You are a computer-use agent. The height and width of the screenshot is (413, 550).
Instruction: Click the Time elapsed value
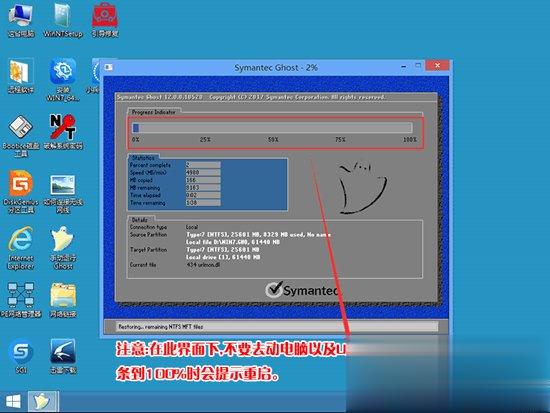(203, 195)
